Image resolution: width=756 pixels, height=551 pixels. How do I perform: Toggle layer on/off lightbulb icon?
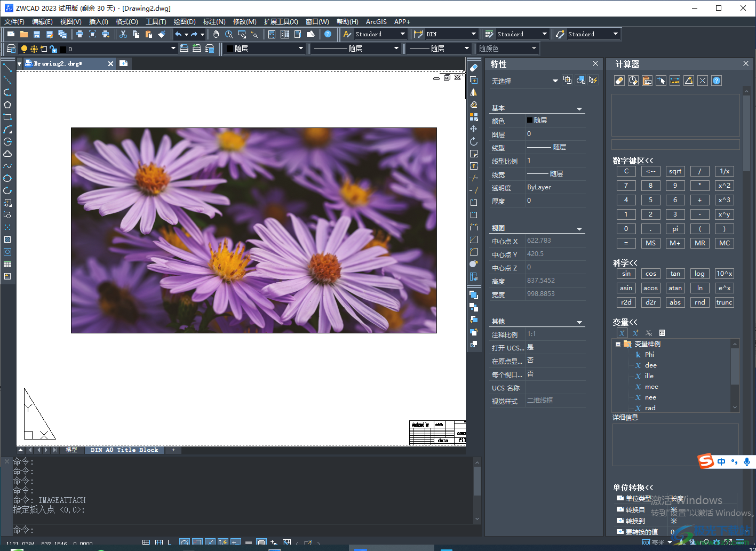24,49
